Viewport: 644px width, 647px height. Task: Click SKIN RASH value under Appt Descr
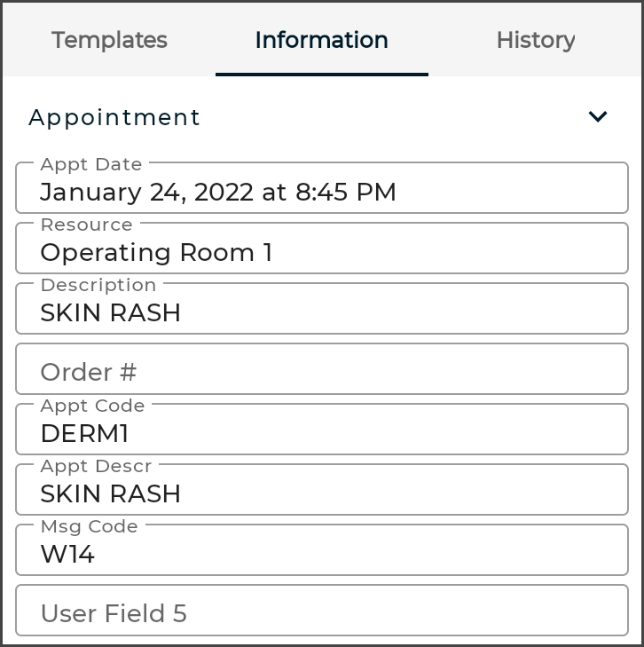111,494
